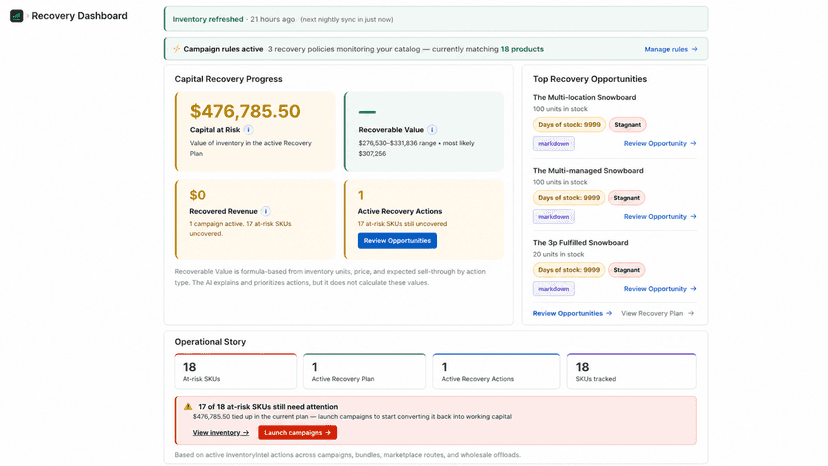Select the At-risk SKUs stat card

pos(236,371)
